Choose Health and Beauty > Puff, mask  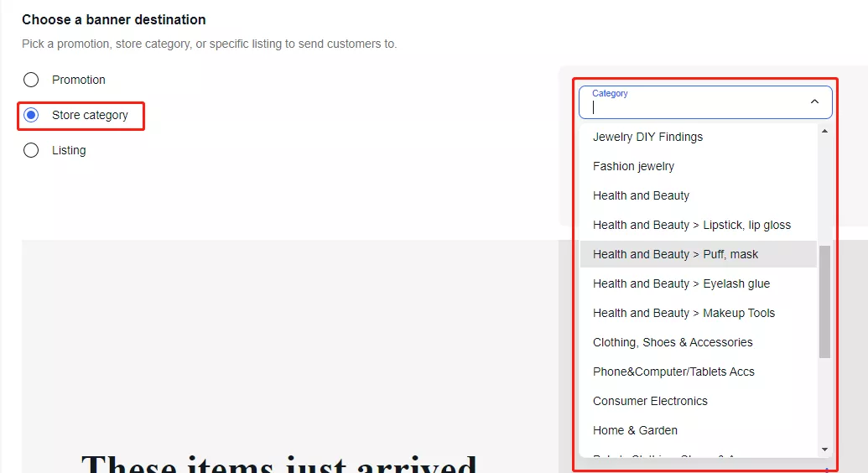tap(675, 254)
